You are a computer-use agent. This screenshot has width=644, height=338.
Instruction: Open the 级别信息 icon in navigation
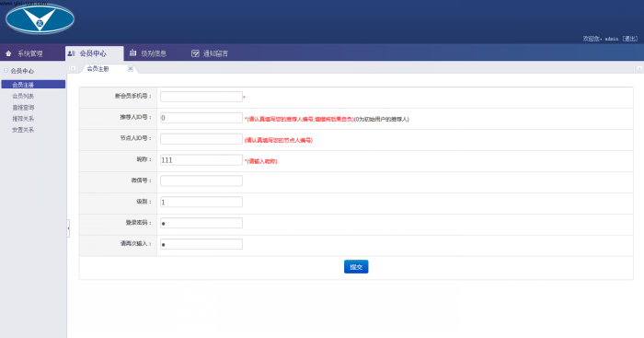(x=132, y=53)
